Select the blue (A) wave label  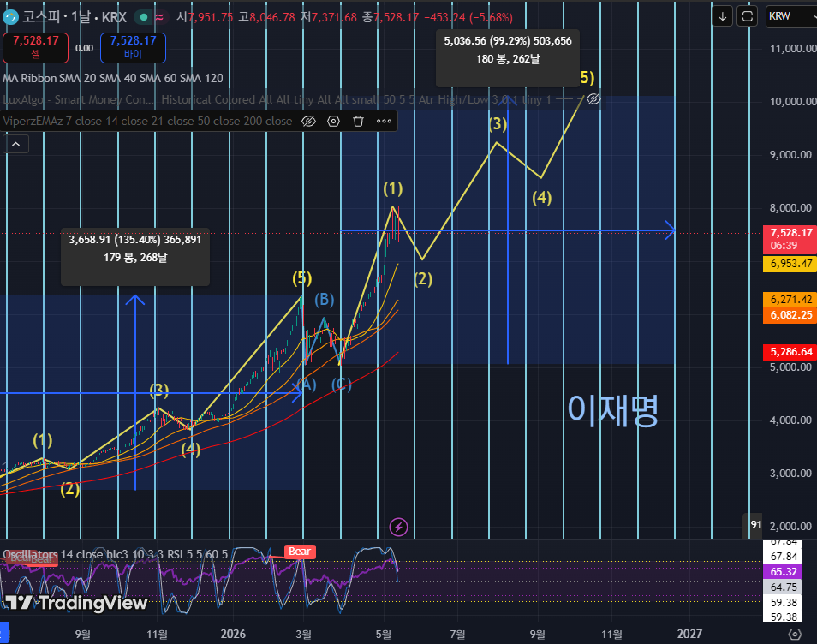tap(307, 385)
